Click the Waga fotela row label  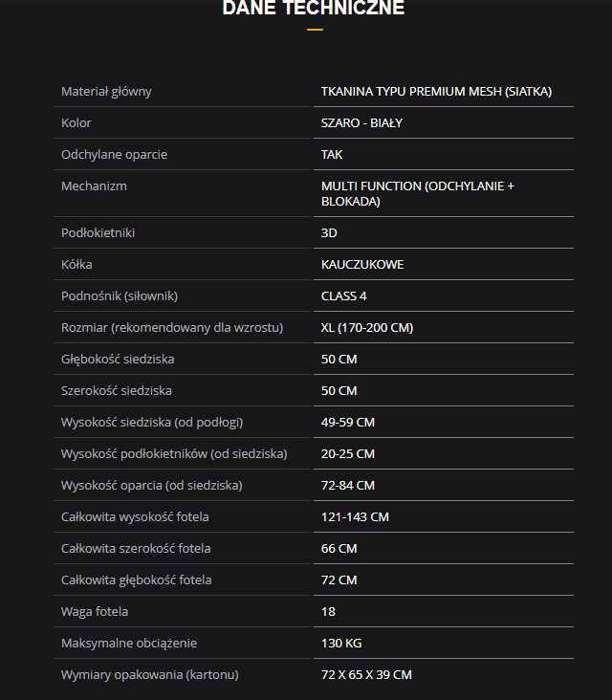click(x=95, y=612)
